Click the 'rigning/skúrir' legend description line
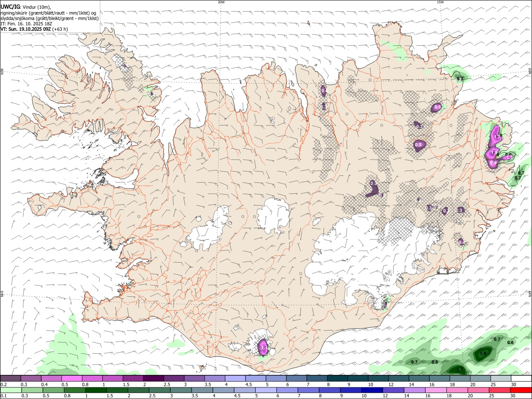This screenshot has width=532, height=399. point(48,13)
